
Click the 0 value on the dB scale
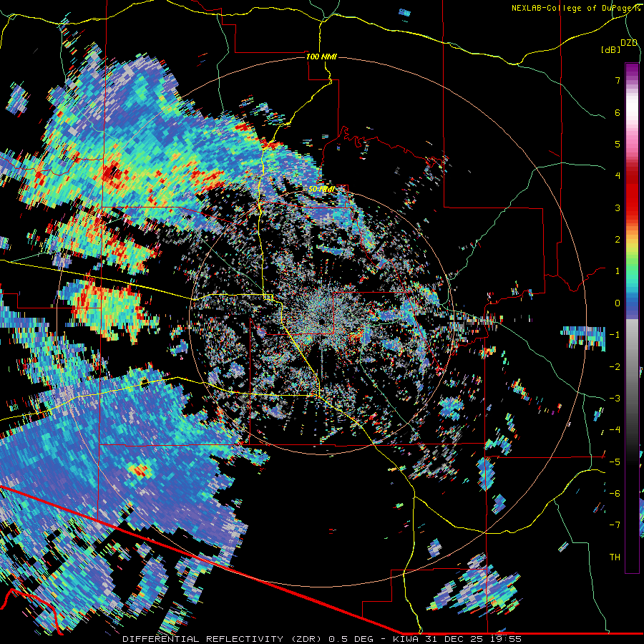point(618,303)
